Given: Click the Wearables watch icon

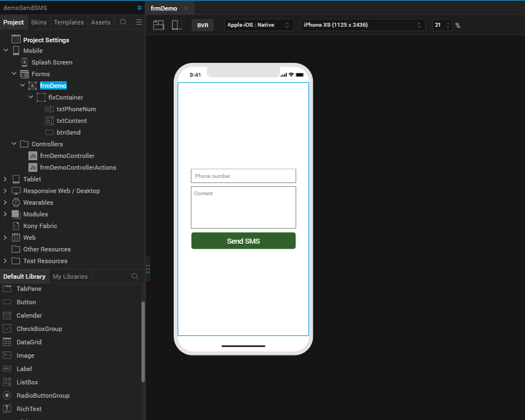Looking at the screenshot, I should [16, 202].
